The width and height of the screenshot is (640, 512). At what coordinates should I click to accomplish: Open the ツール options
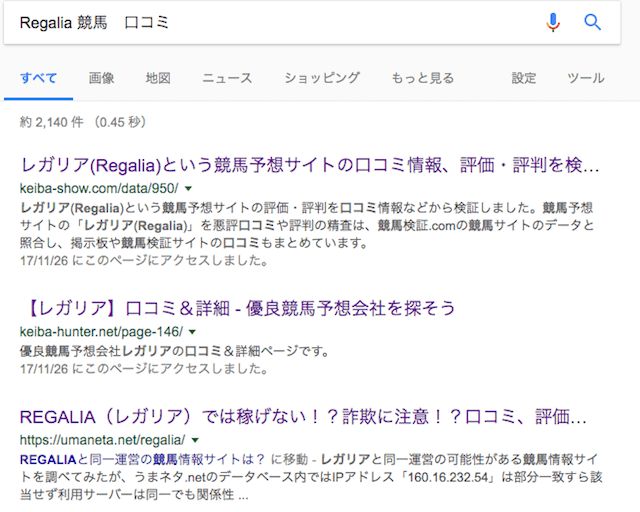[585, 78]
